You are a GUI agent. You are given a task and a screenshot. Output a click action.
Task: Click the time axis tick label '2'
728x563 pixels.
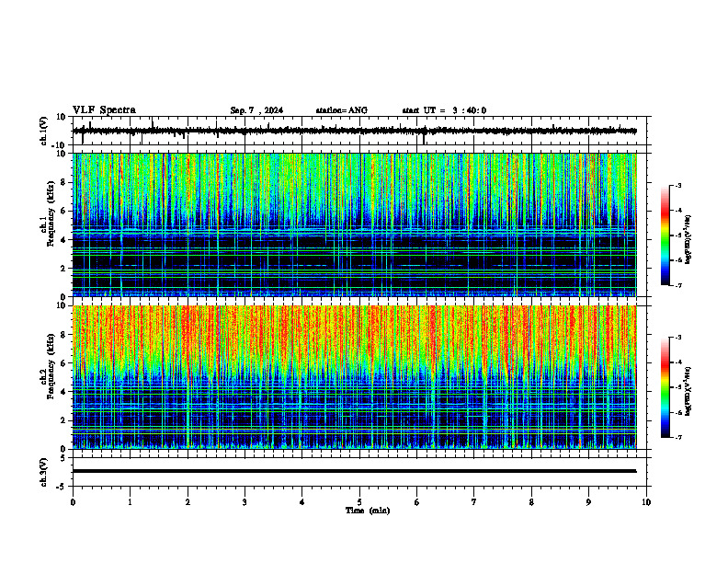click(188, 502)
